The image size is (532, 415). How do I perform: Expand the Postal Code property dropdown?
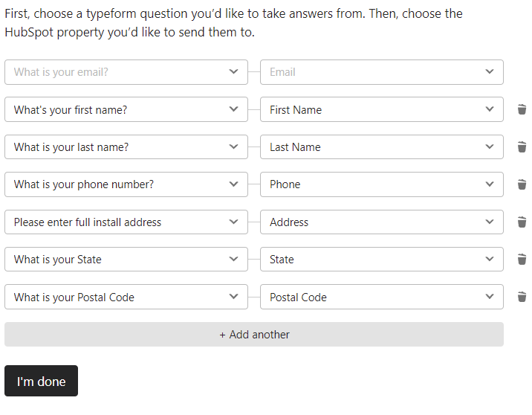coord(381,297)
